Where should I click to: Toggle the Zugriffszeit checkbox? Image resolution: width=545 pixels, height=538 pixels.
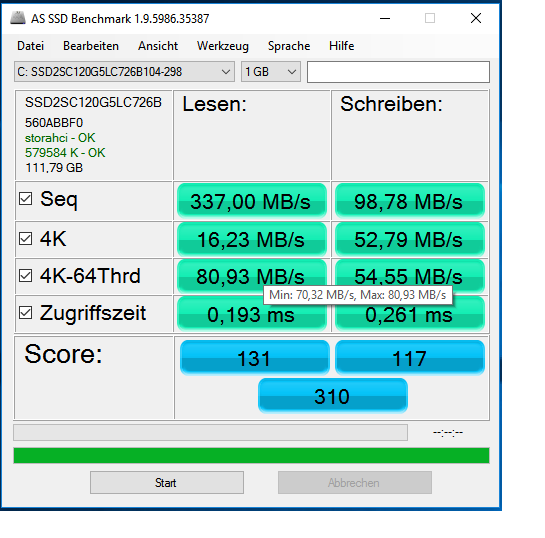26,313
